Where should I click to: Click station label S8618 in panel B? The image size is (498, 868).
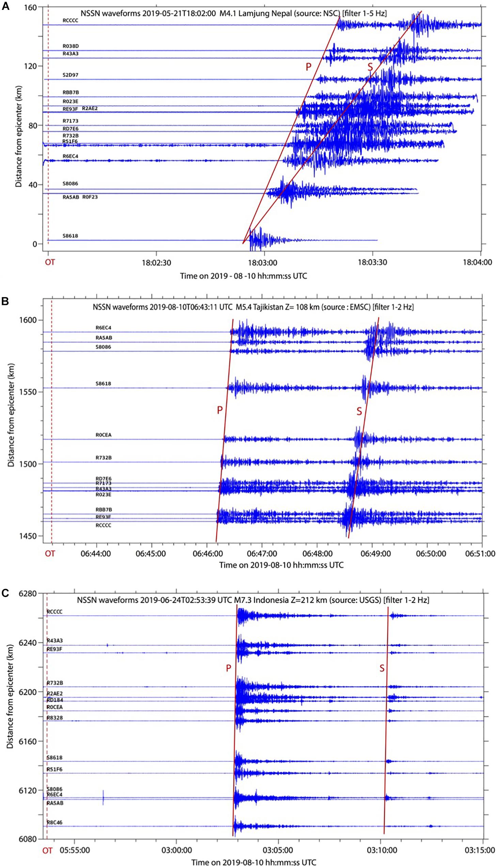pos(103,384)
